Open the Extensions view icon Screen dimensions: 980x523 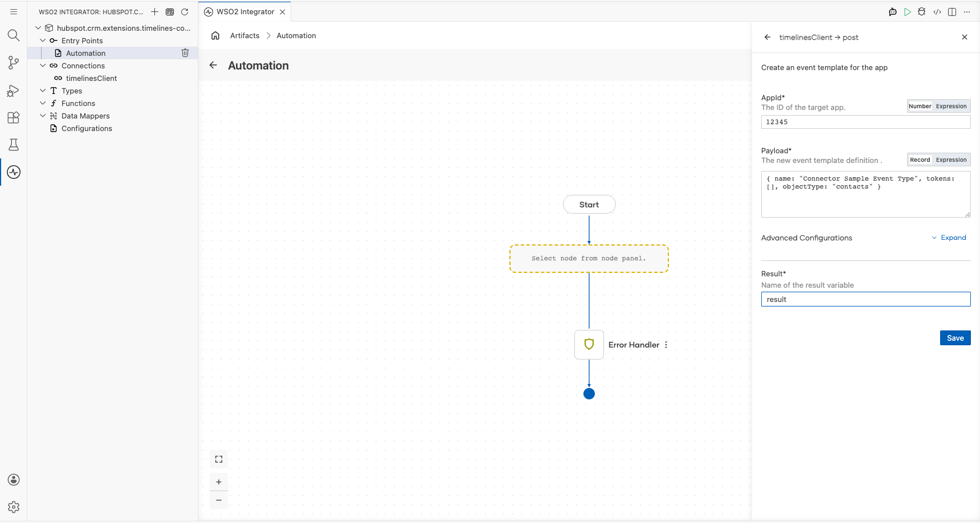point(14,117)
